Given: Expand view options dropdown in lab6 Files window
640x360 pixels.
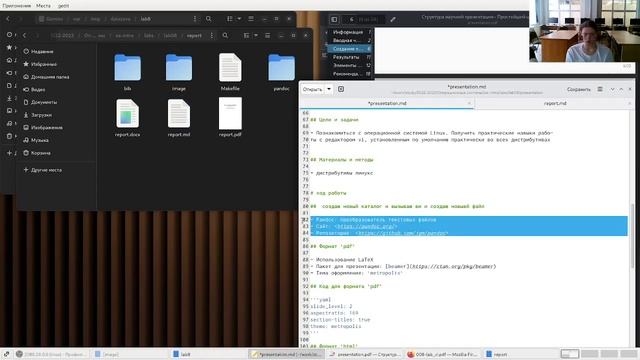Looking at the screenshot, I should pyautogui.click(x=239, y=19).
